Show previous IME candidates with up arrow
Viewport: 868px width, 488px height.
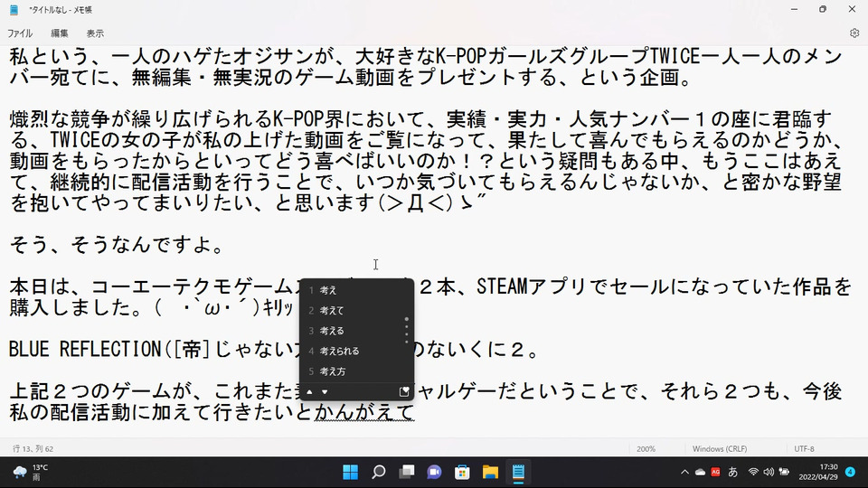click(x=309, y=391)
